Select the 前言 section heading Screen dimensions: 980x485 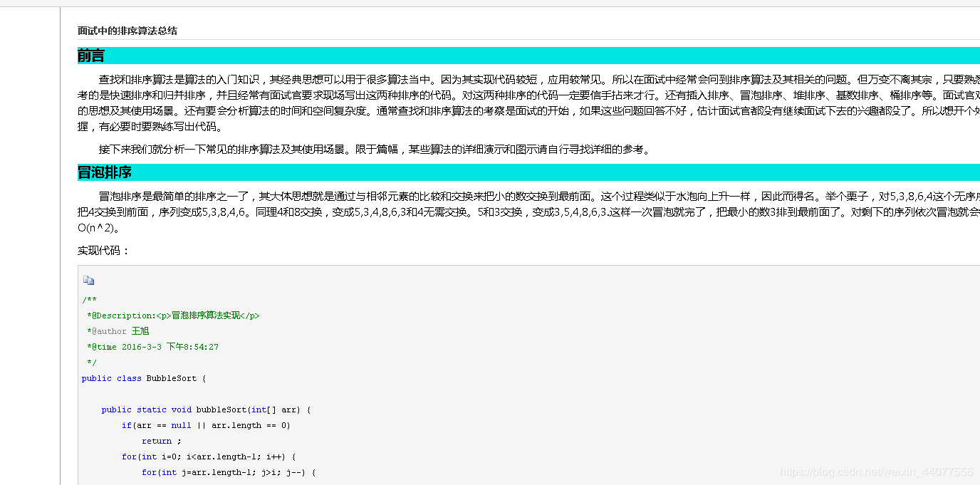pyautogui.click(x=90, y=56)
